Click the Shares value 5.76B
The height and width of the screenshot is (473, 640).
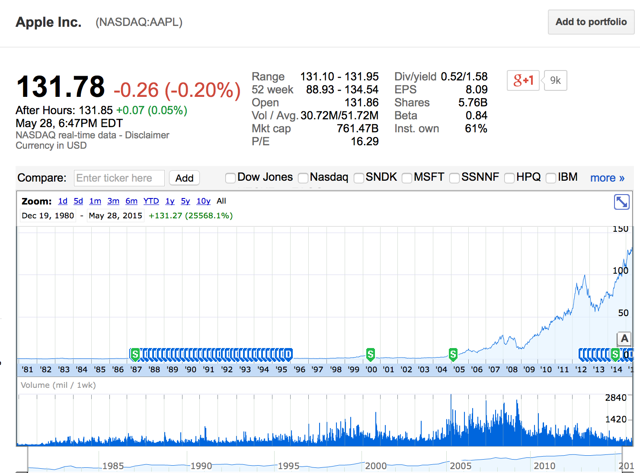tap(473, 102)
